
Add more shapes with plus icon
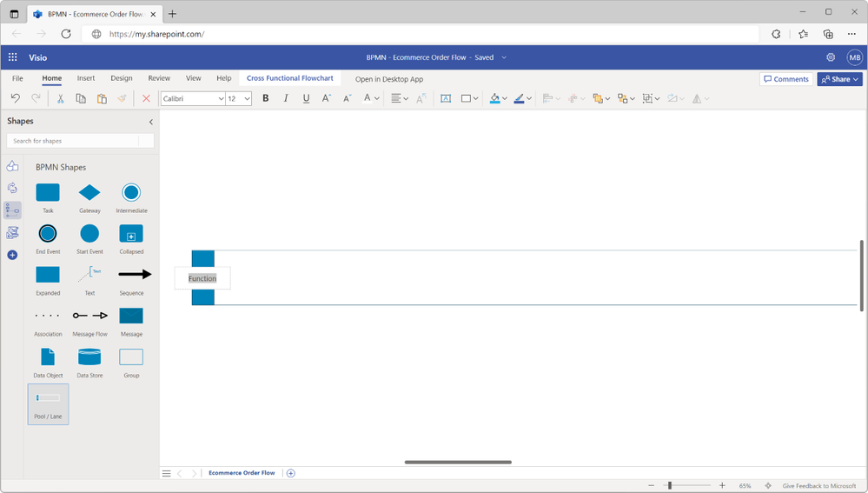coord(12,255)
